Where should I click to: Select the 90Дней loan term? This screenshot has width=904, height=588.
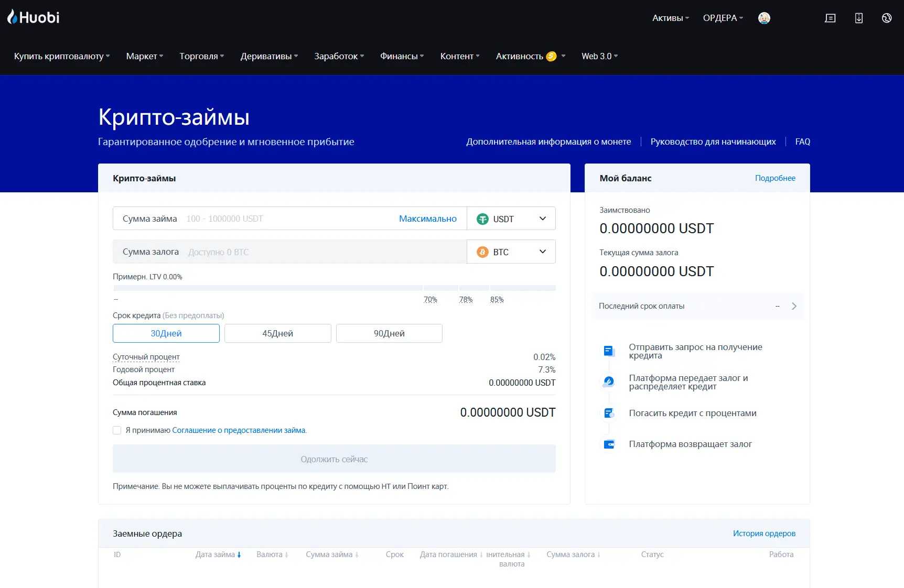coord(389,333)
